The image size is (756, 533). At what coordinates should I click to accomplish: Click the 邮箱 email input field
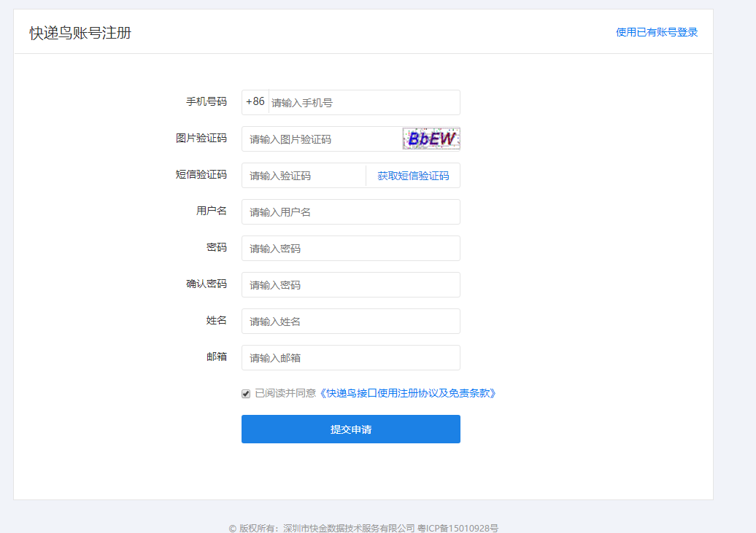pos(351,358)
